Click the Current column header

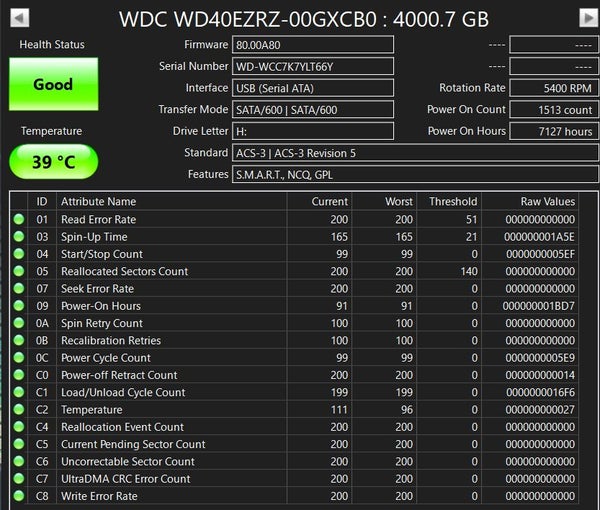click(x=319, y=202)
